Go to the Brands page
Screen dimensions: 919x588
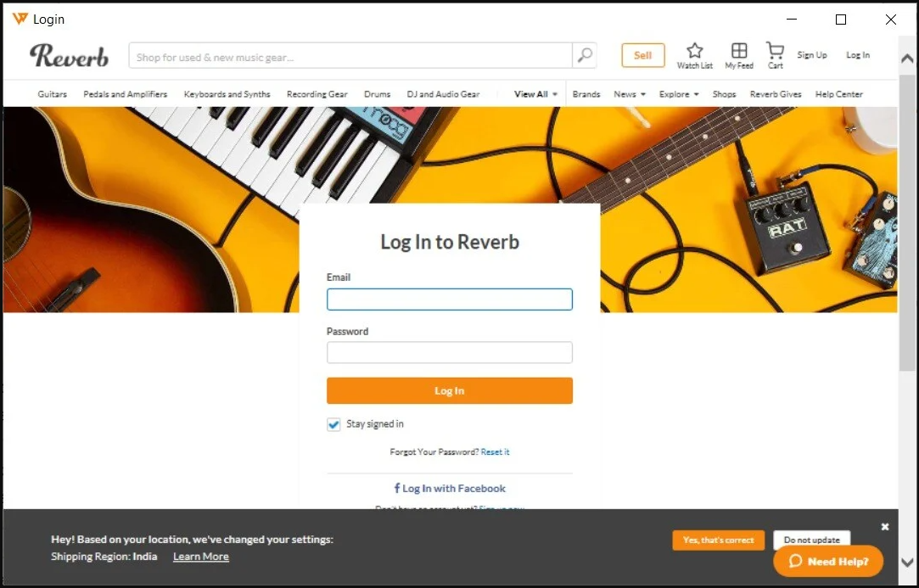click(x=586, y=94)
